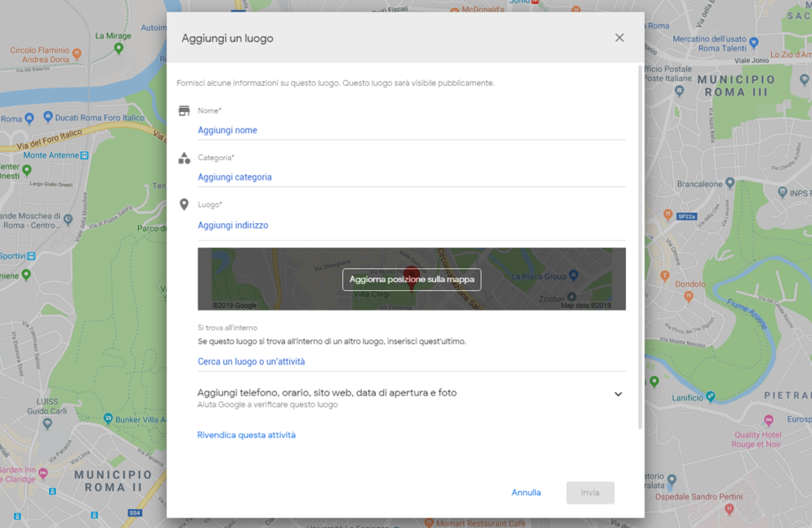Click the SP22a road shield marker
Viewport: 812px width, 528px height.
tap(687, 217)
